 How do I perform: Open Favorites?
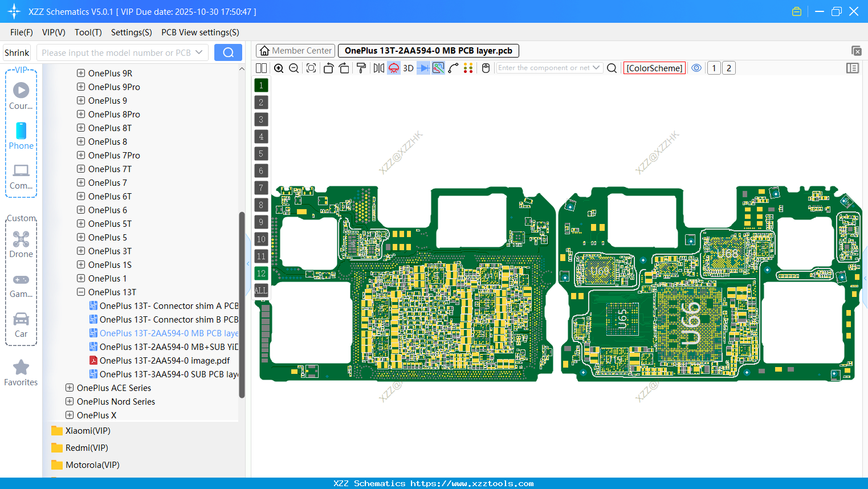point(21,373)
